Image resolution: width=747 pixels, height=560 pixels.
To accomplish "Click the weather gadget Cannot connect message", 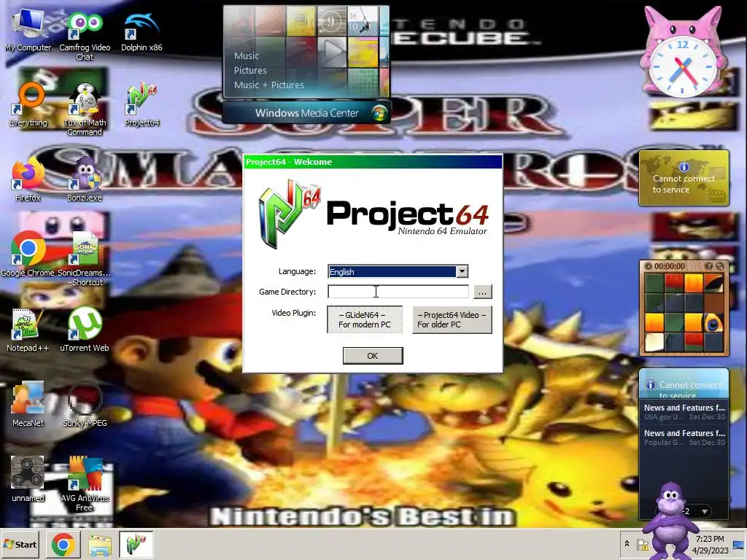I will (x=684, y=184).
